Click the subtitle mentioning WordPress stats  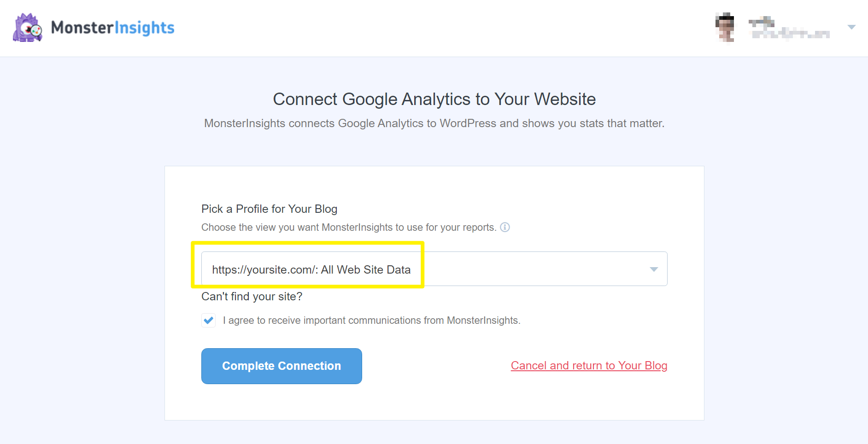coord(434,123)
